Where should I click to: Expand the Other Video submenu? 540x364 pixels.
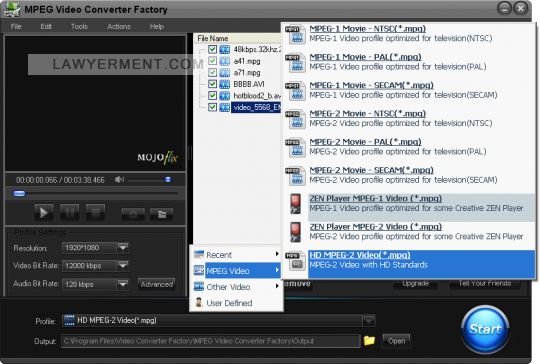[277, 286]
